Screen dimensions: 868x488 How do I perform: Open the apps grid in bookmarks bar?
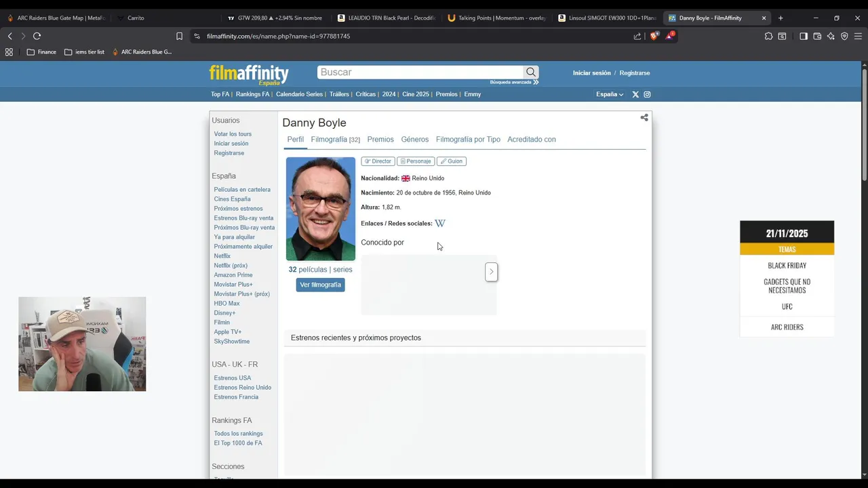coord(9,52)
